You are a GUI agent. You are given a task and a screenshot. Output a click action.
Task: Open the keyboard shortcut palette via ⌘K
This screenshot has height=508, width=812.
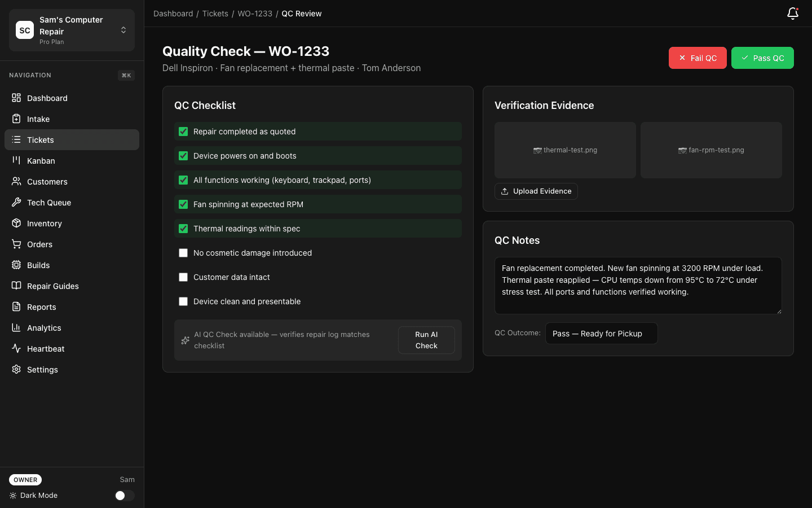pos(126,75)
